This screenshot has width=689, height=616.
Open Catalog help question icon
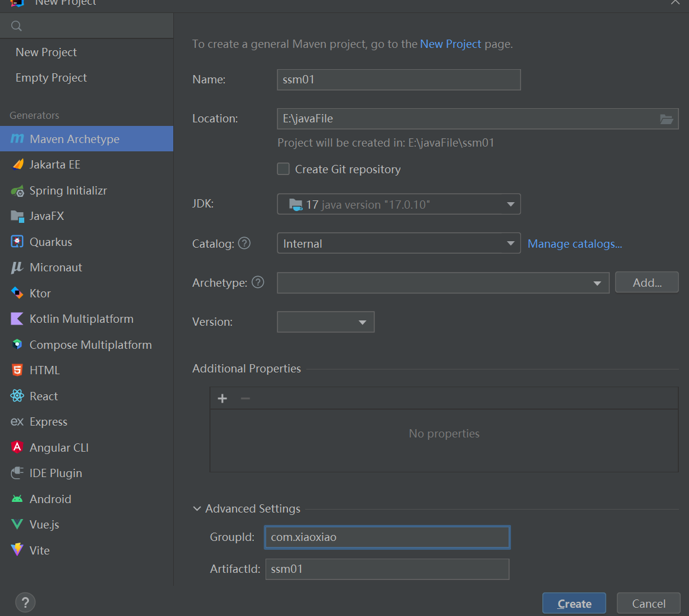click(x=244, y=243)
